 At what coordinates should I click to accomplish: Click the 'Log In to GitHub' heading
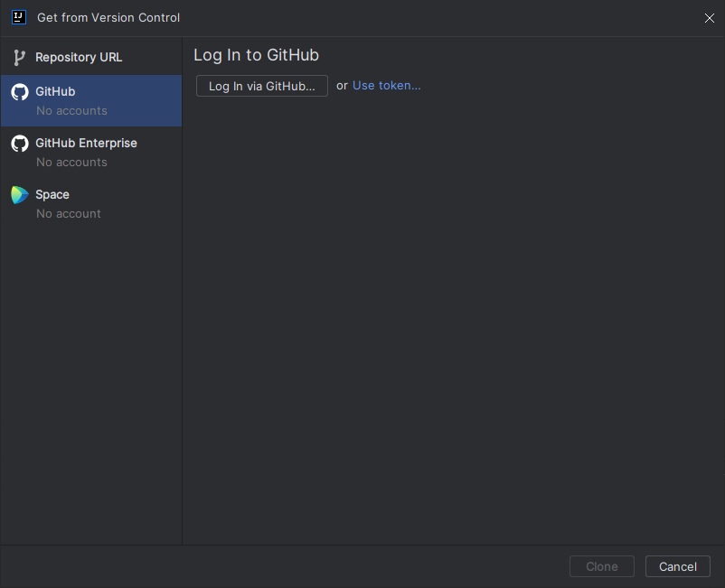[x=256, y=55]
